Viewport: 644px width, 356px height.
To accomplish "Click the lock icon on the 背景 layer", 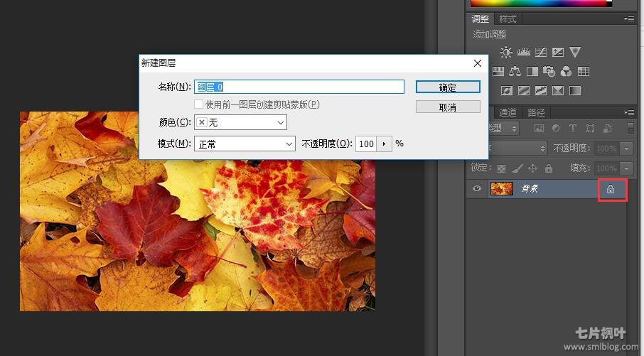I will click(x=610, y=189).
